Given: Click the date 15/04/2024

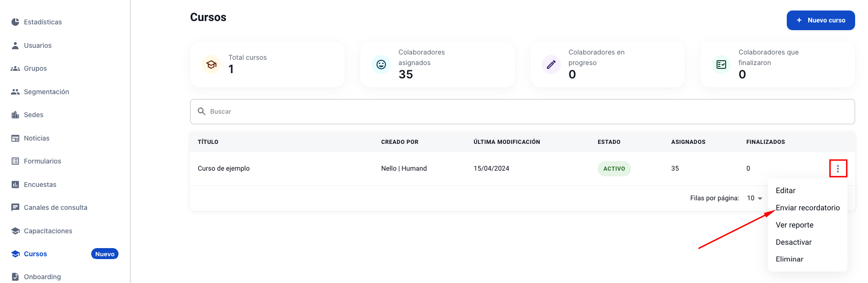Looking at the screenshot, I should pyautogui.click(x=492, y=168).
